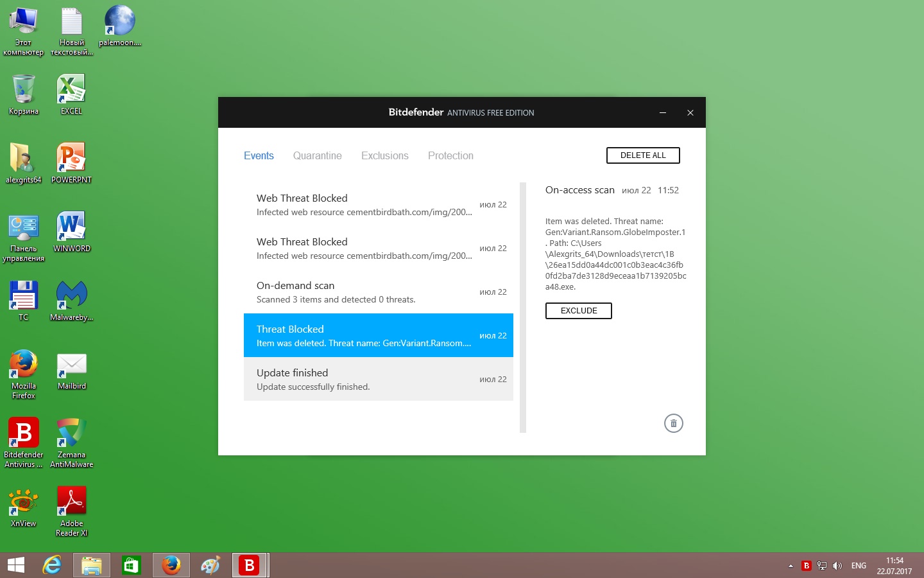924x578 pixels.
Task: Select the Панель управления icon
Action: pyautogui.click(x=24, y=238)
